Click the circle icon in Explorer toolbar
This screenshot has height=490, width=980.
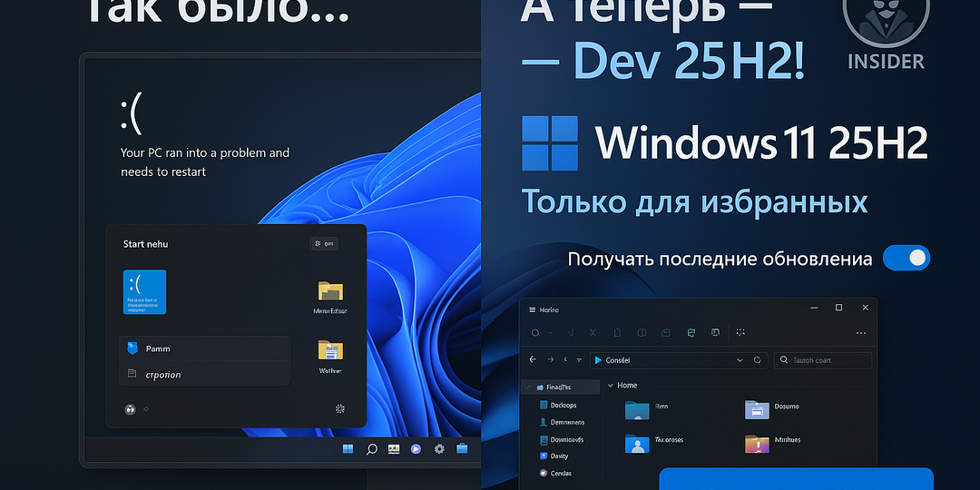click(x=535, y=332)
